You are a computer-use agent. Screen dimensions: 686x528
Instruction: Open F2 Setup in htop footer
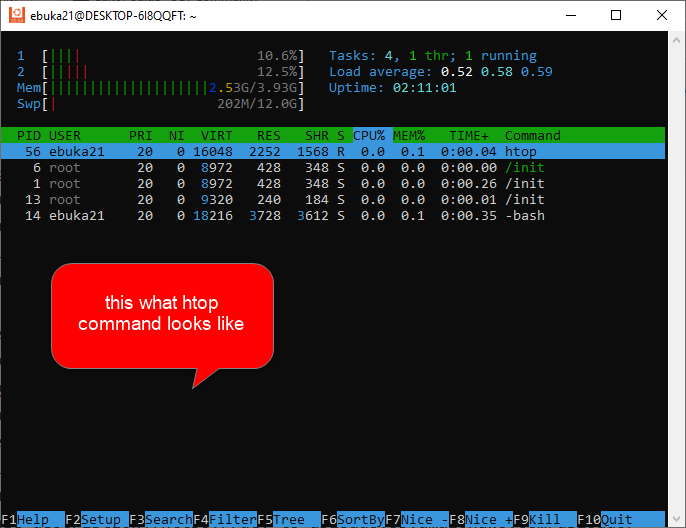(97, 519)
